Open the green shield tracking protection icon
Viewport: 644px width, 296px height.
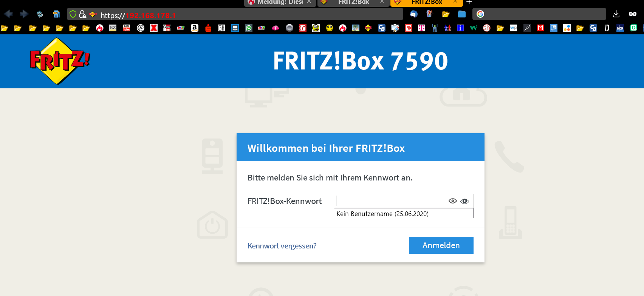(73, 14)
